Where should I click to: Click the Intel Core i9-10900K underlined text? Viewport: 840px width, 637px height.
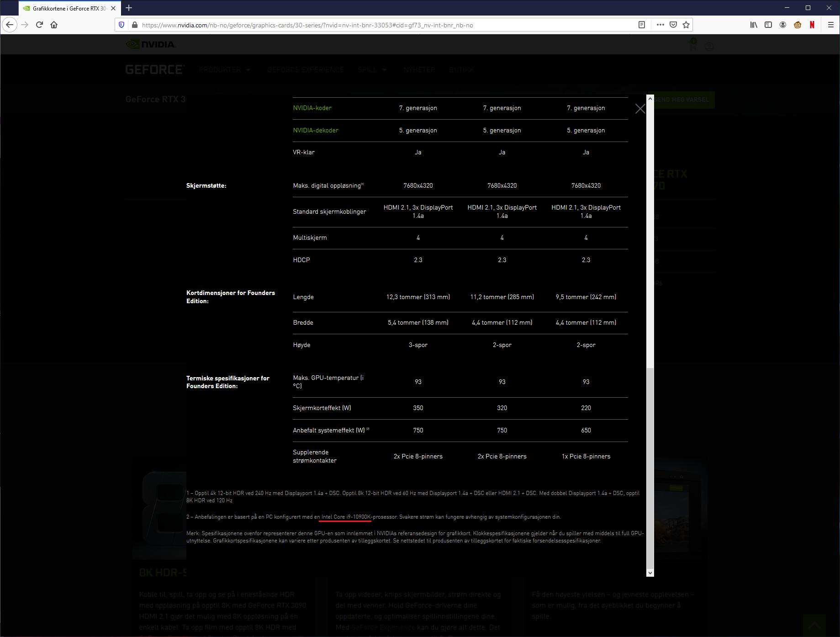[x=346, y=517]
